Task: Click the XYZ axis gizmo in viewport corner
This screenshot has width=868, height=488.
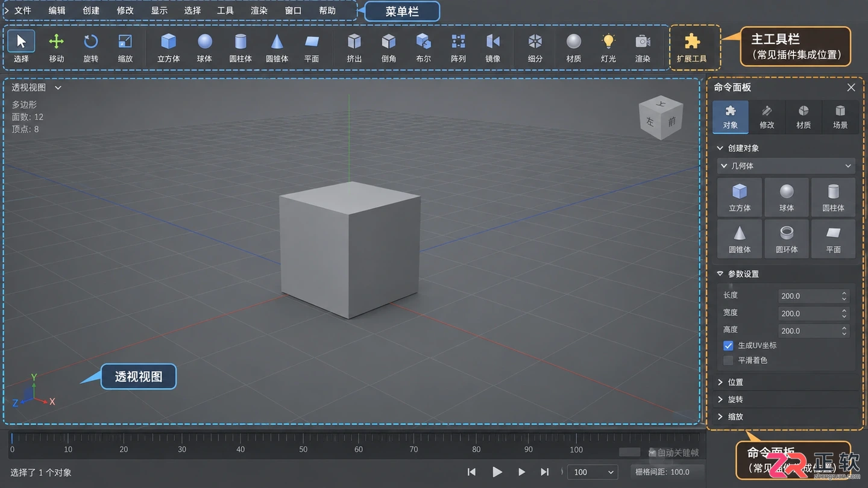Action: click(x=33, y=392)
